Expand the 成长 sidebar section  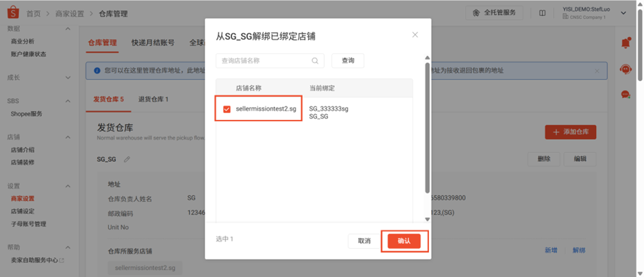pyautogui.click(x=69, y=77)
